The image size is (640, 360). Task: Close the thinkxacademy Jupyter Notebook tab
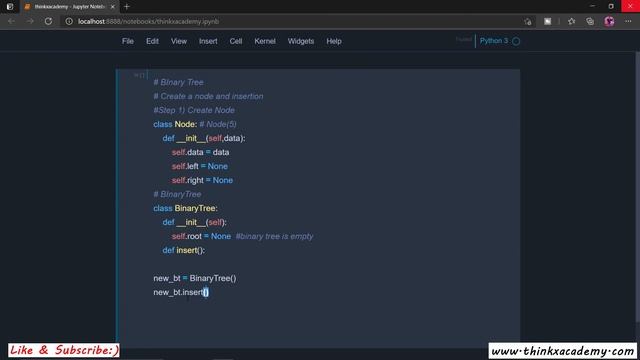point(113,7)
